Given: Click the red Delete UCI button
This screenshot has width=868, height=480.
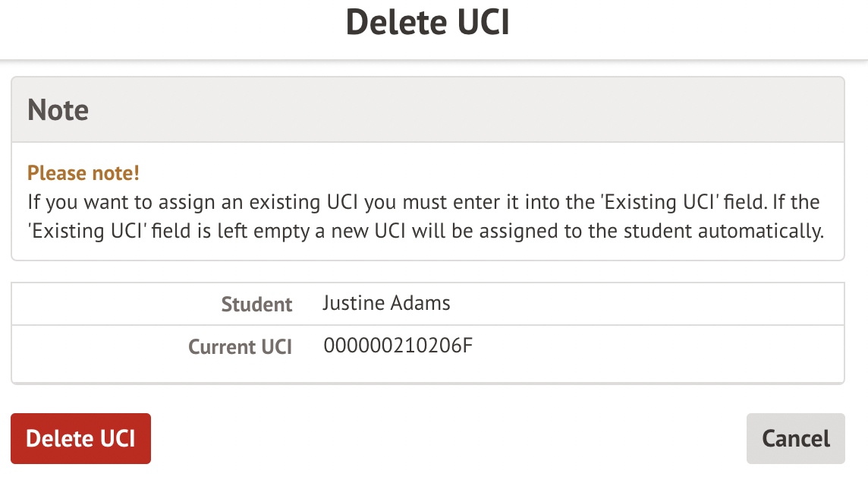Looking at the screenshot, I should click(x=80, y=438).
